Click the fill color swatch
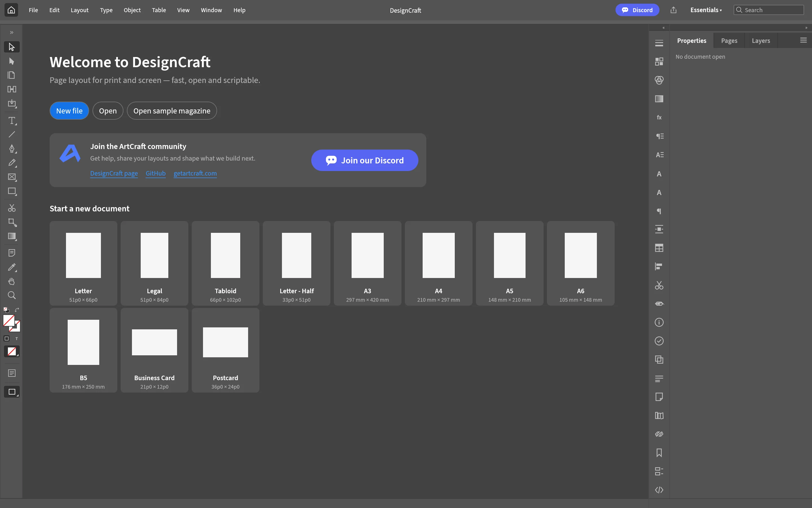The width and height of the screenshot is (812, 508). click(9, 321)
